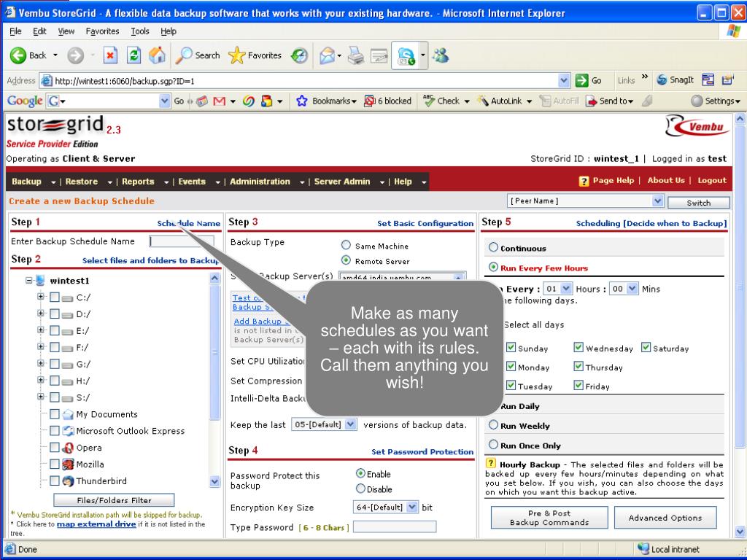Uncheck the Saturday checkbox
The height and width of the screenshot is (560, 747).
(x=646, y=347)
